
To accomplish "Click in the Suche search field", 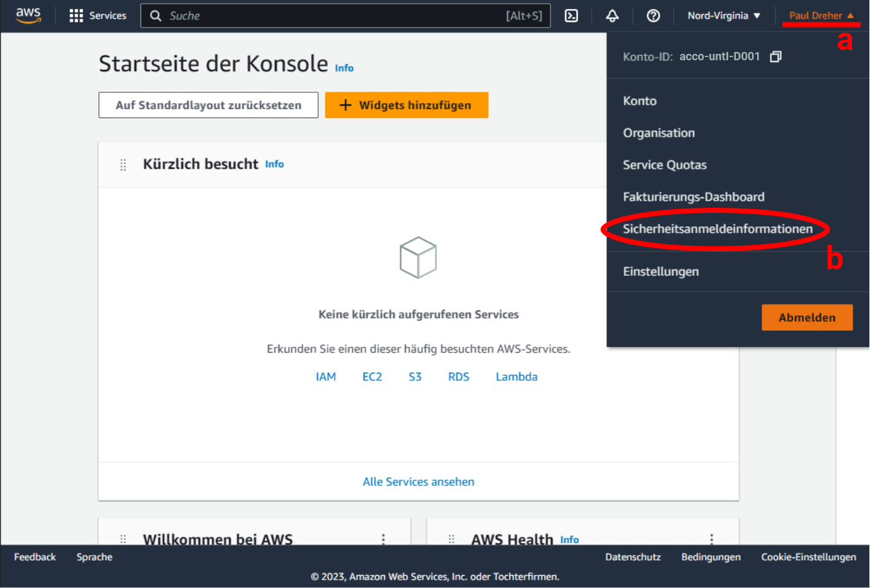I will click(345, 16).
